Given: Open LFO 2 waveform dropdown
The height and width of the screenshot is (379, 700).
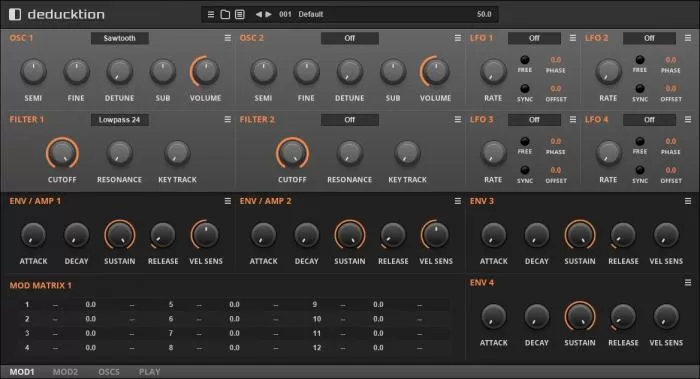Looking at the screenshot, I should [650, 38].
